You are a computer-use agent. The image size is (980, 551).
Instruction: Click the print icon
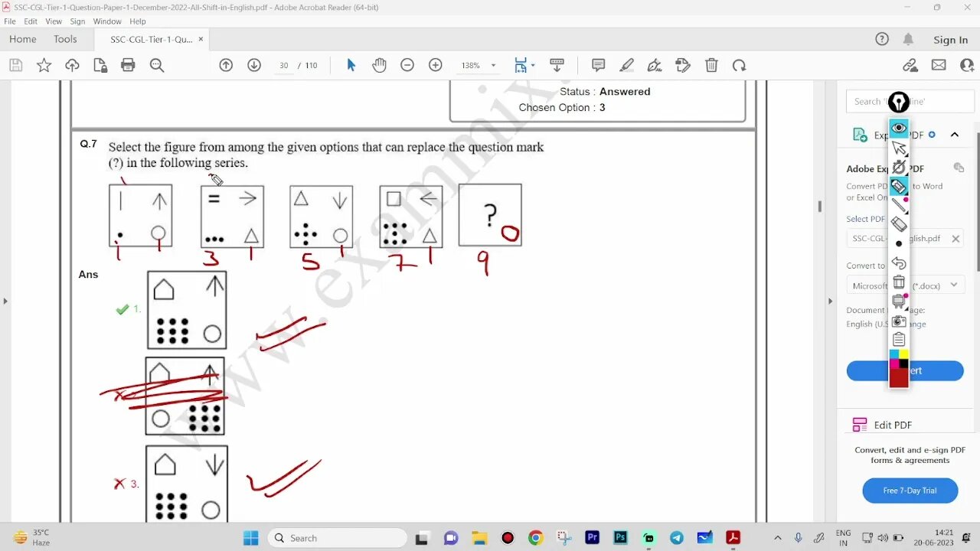pyautogui.click(x=128, y=66)
